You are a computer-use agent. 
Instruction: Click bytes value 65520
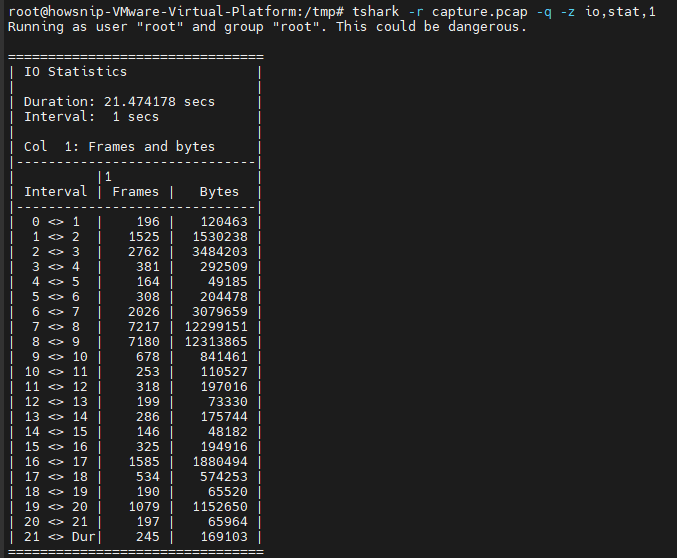(228, 492)
